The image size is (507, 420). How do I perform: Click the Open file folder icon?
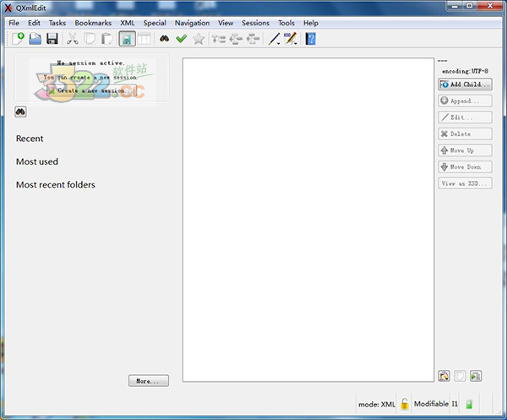click(x=35, y=39)
